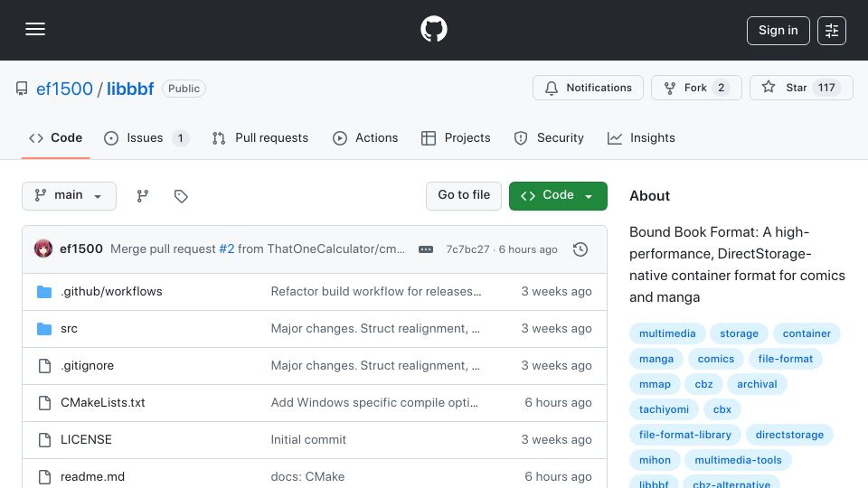Select the Code tab
Viewport: 868px width, 488px height.
[x=55, y=137]
